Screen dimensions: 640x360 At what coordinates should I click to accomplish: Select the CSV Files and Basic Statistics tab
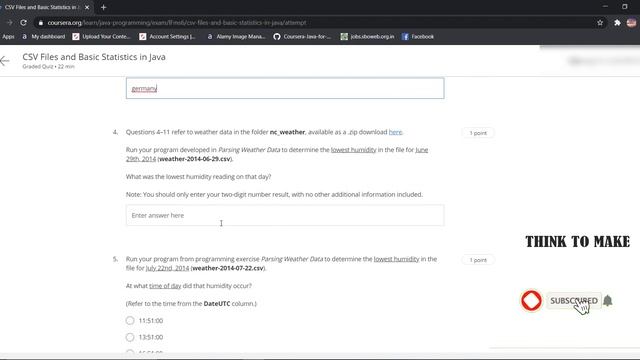pos(41,7)
